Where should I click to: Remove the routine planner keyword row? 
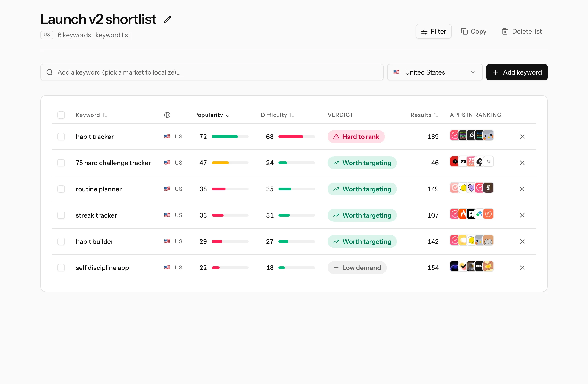(x=522, y=189)
